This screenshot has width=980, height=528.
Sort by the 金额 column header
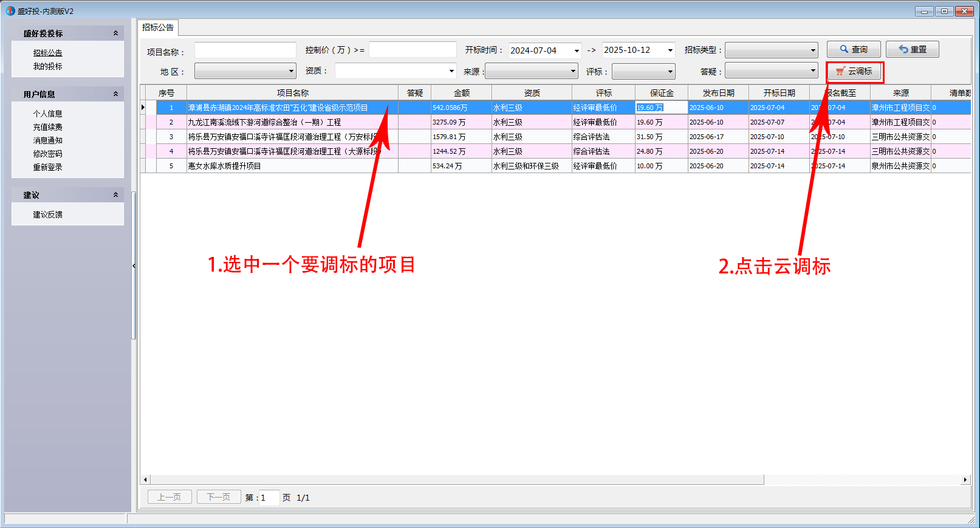[461, 93]
